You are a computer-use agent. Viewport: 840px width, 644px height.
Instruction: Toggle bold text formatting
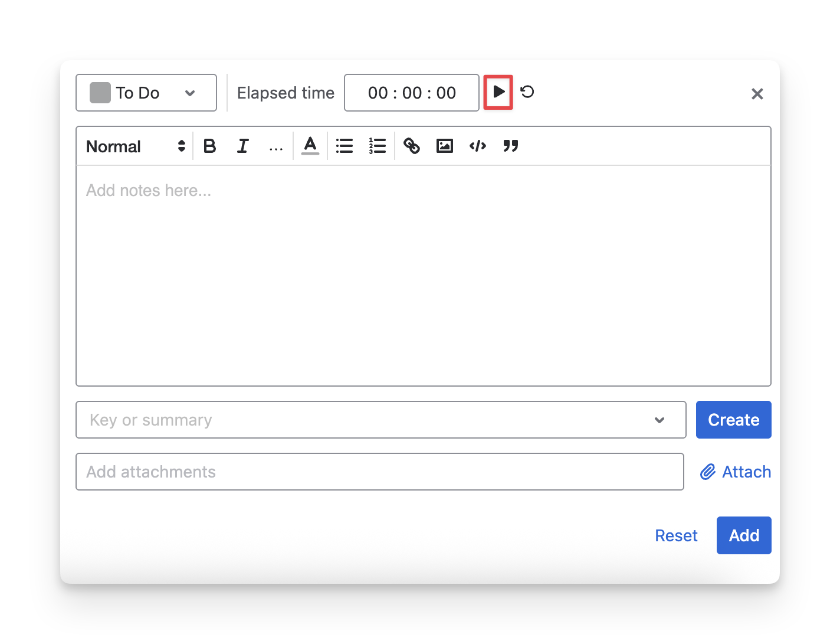[x=209, y=146]
